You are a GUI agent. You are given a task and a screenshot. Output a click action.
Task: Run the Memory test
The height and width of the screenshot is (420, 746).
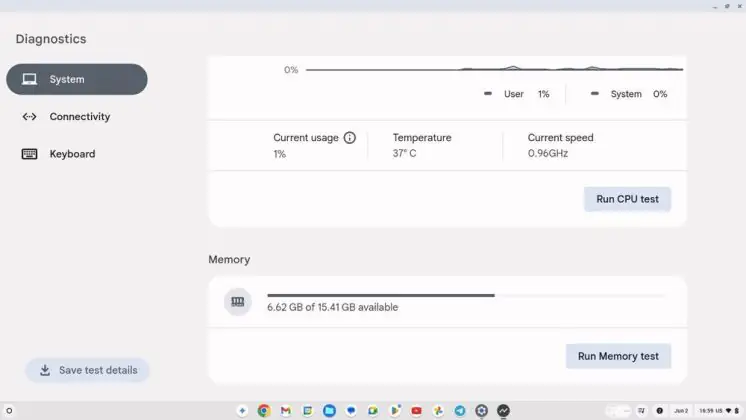point(618,356)
